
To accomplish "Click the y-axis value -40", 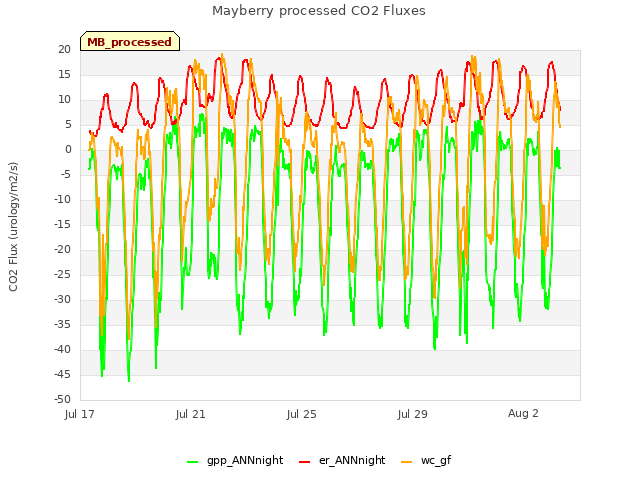I will click(x=63, y=349).
